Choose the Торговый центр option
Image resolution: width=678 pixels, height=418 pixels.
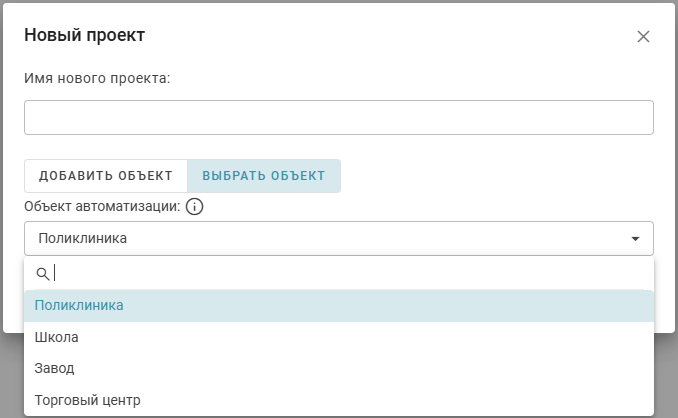click(88, 400)
